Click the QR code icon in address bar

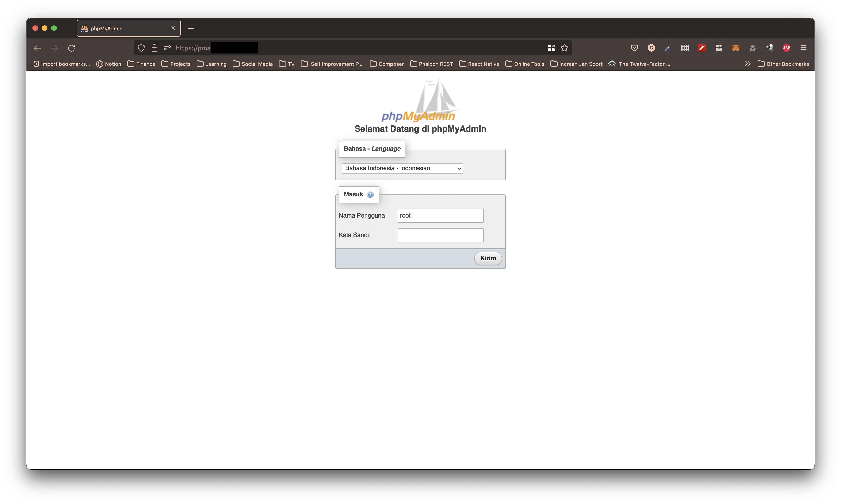[x=551, y=48]
